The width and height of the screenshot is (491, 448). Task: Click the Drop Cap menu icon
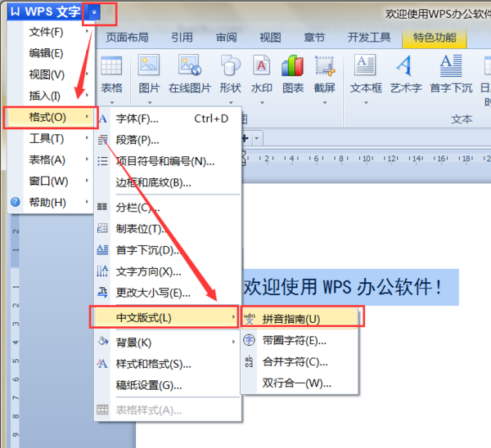102,249
